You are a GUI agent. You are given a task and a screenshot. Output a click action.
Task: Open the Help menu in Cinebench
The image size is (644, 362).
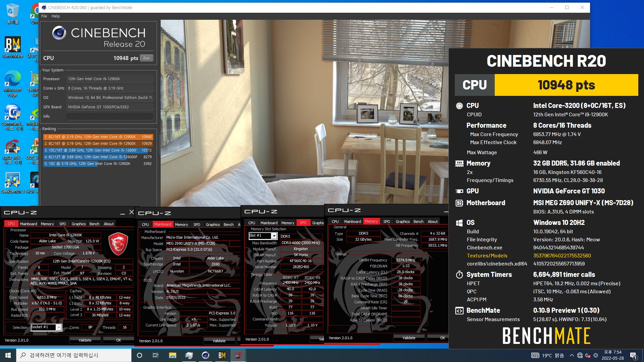56,16
